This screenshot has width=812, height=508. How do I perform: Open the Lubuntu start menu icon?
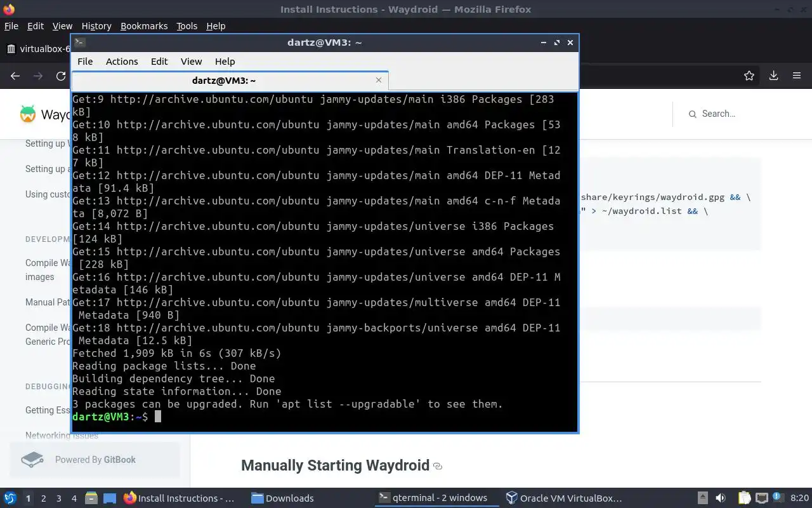(10, 498)
